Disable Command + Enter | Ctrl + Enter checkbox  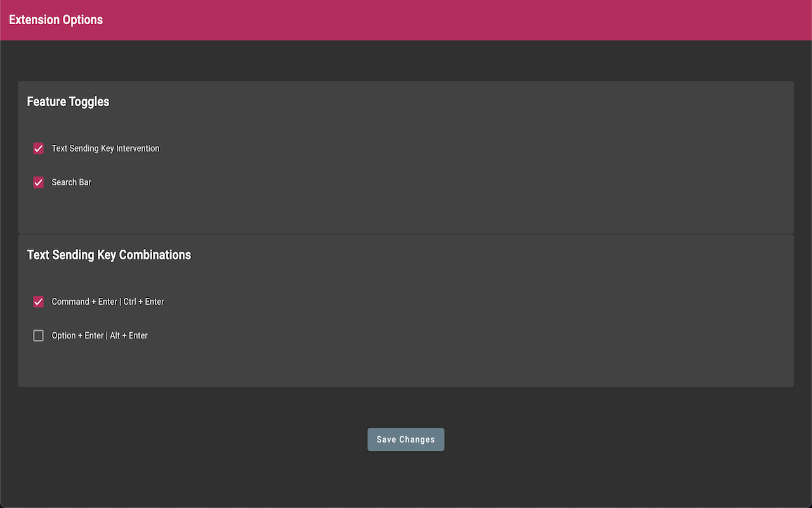coord(38,302)
